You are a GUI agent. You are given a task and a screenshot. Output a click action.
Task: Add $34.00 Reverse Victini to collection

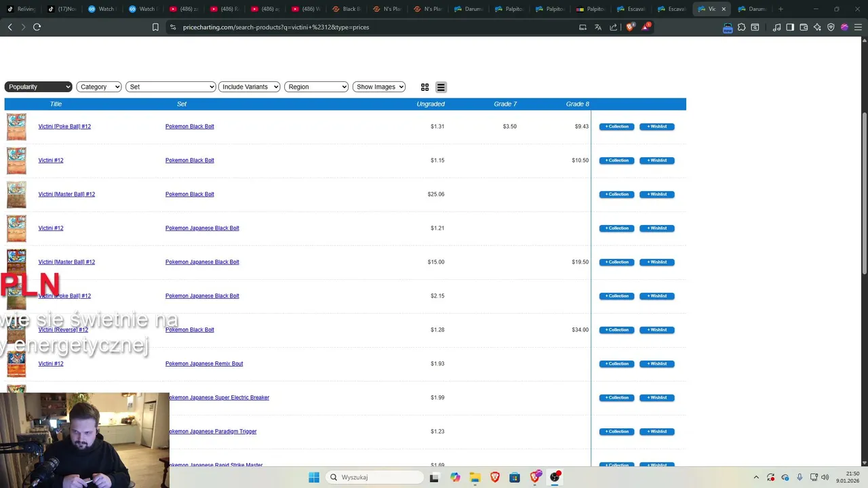(x=616, y=330)
